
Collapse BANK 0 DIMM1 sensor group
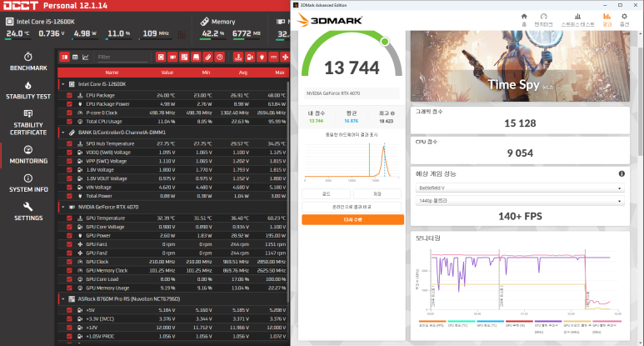coord(62,133)
